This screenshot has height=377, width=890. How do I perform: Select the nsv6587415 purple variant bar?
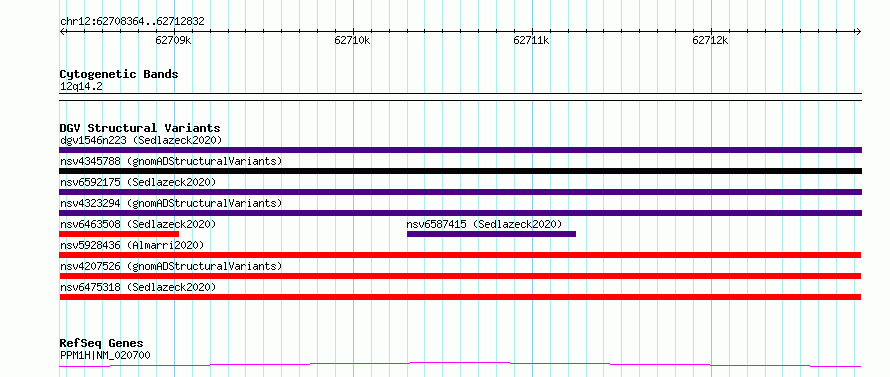(492, 234)
